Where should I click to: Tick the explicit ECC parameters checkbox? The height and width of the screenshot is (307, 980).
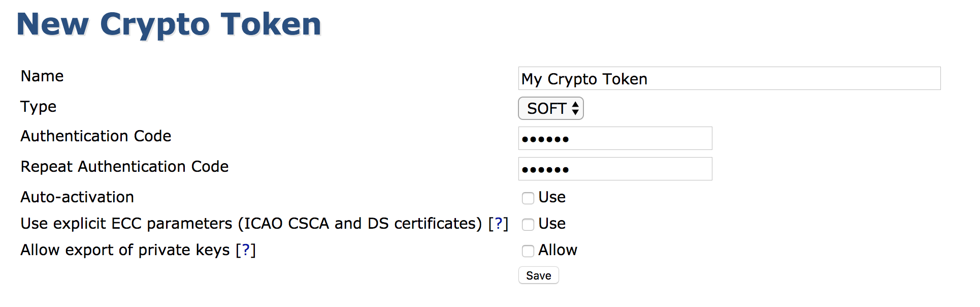point(528,224)
